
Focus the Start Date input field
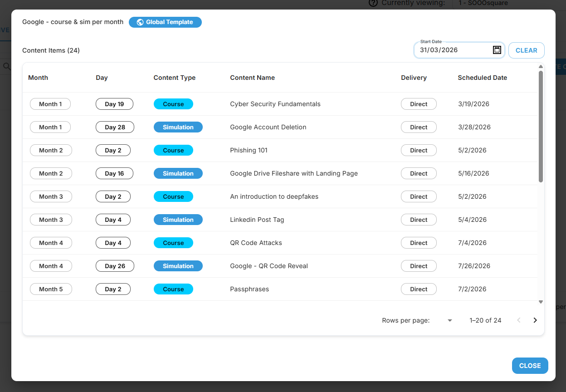(454, 50)
